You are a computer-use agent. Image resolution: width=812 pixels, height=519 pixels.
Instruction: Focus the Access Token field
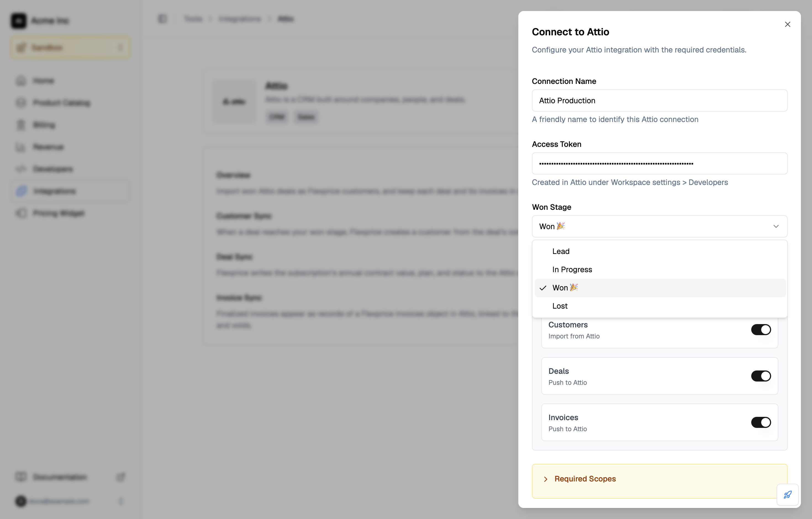[x=660, y=163]
